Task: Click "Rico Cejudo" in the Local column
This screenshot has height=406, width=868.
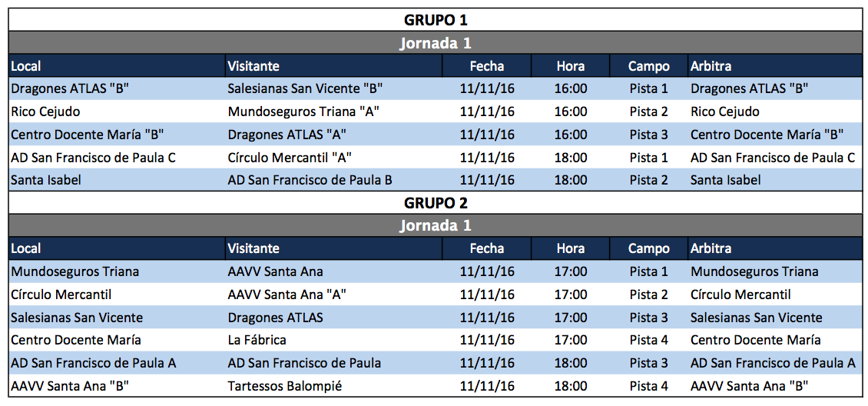Action: coord(45,111)
